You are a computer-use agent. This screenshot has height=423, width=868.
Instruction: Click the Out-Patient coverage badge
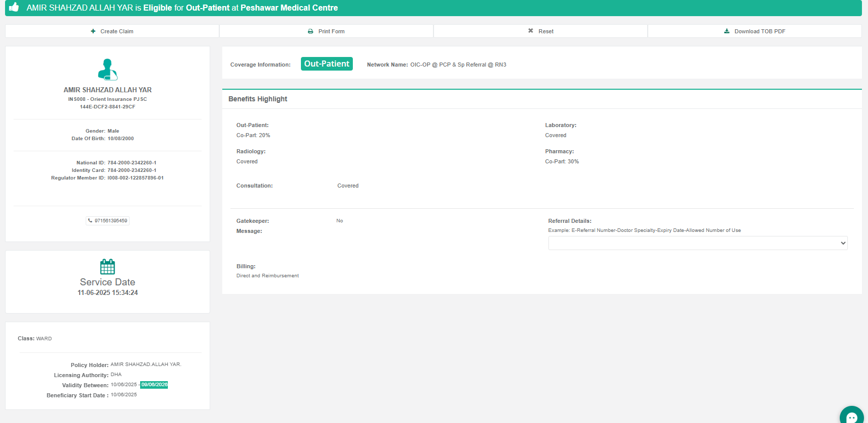pos(327,64)
